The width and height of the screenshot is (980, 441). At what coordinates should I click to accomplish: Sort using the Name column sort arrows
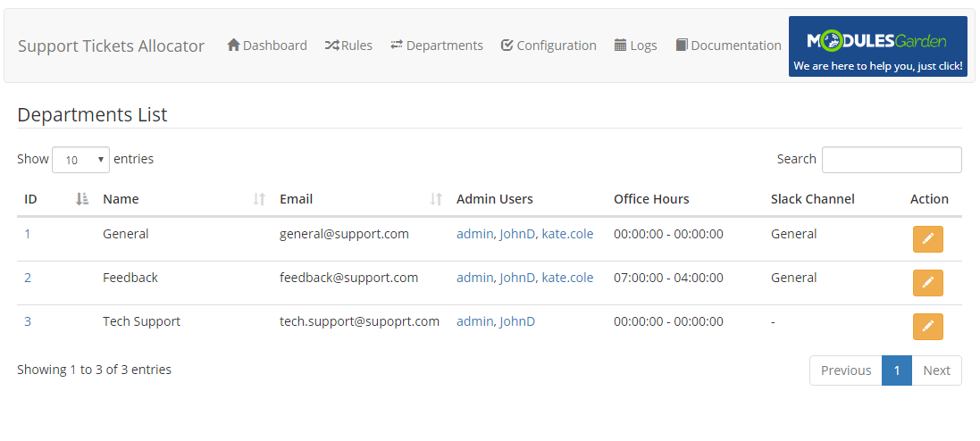click(259, 199)
